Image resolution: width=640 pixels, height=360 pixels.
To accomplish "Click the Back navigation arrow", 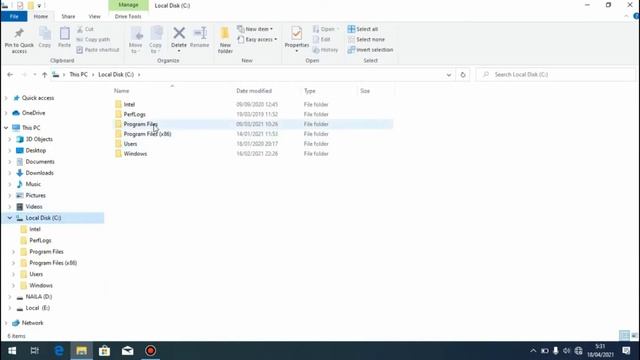I will pos(10,75).
